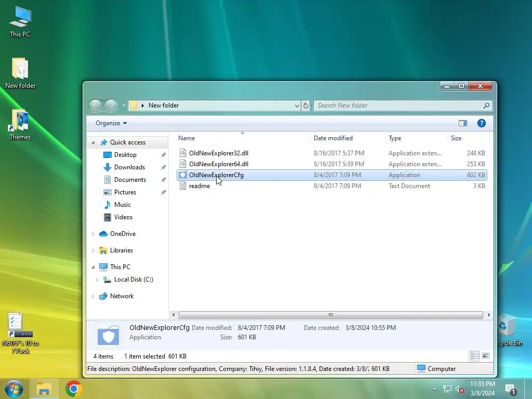Refresh the New folder view
Screen dimensions: 532x399
(305, 105)
